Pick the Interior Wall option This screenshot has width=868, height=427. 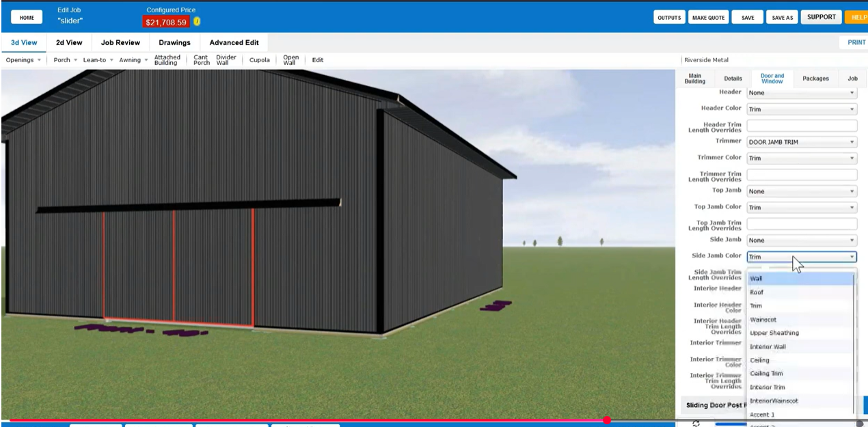pyautogui.click(x=768, y=346)
